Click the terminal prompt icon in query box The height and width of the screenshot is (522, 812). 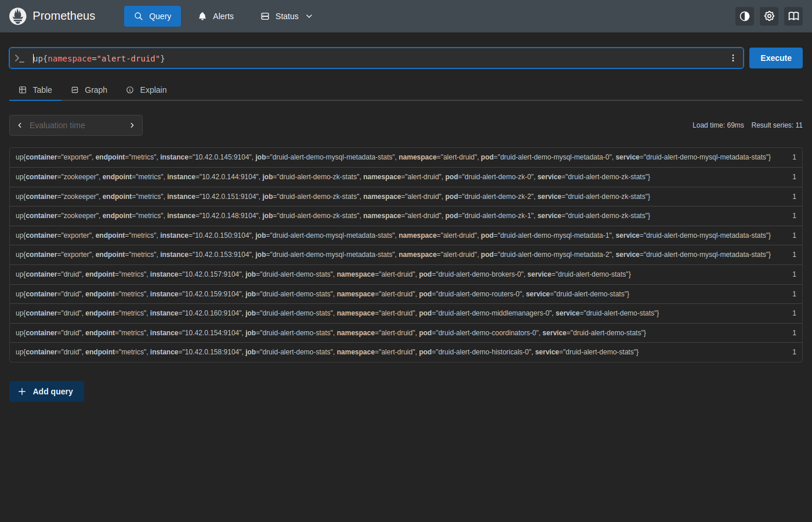point(20,59)
